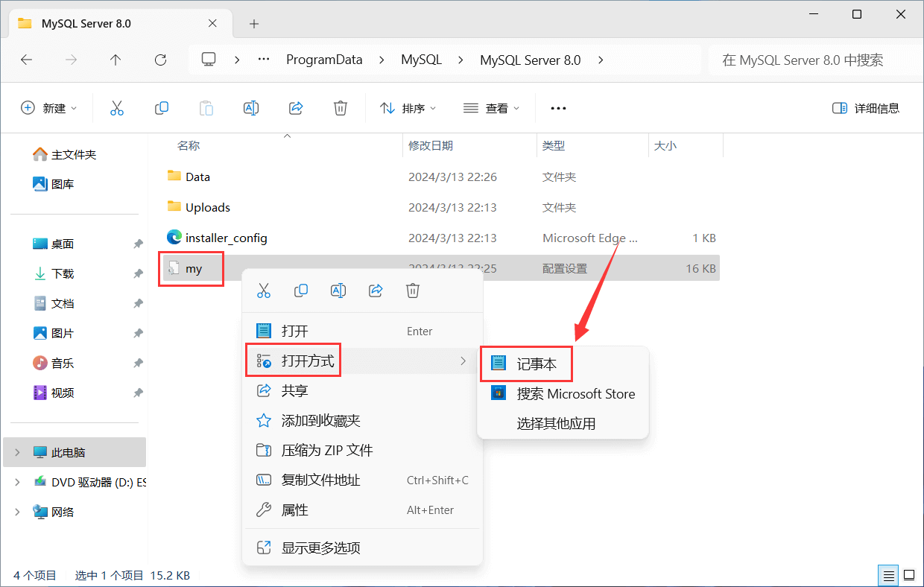Click the Copy icon in the context menu
The height and width of the screenshot is (587, 924).
(x=301, y=291)
